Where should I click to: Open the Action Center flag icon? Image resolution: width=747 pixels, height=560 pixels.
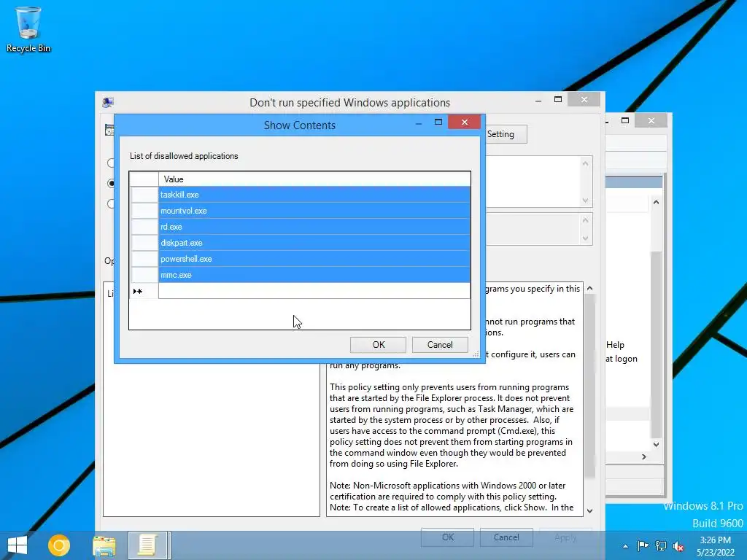coord(643,546)
